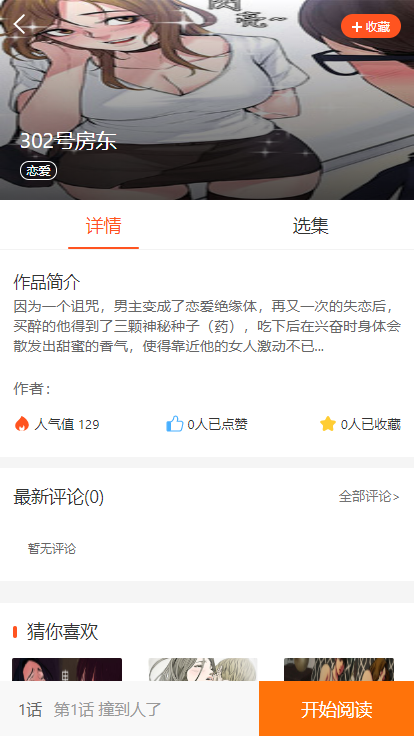This screenshot has width=414, height=736.
Task: Tap the 恋爱 genre tag
Action: (38, 171)
